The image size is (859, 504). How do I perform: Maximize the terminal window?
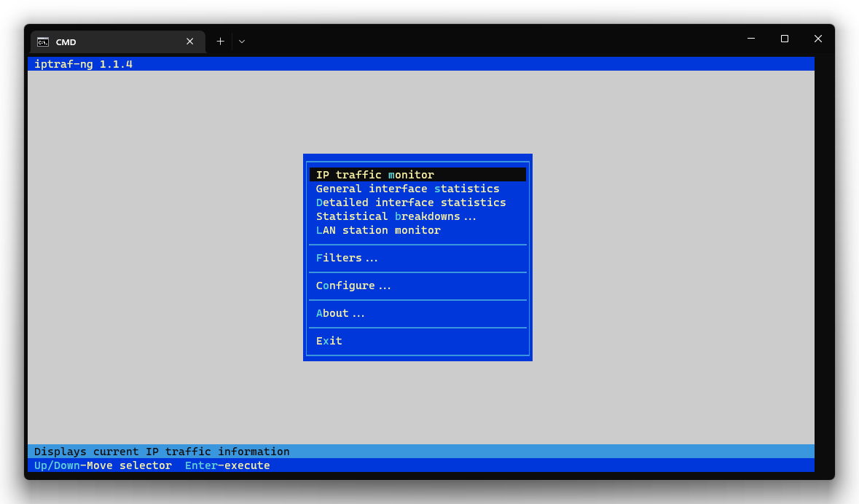pyautogui.click(x=784, y=39)
